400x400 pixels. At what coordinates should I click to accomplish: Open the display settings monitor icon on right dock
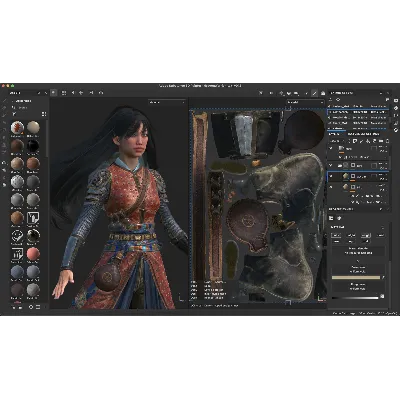click(396, 100)
